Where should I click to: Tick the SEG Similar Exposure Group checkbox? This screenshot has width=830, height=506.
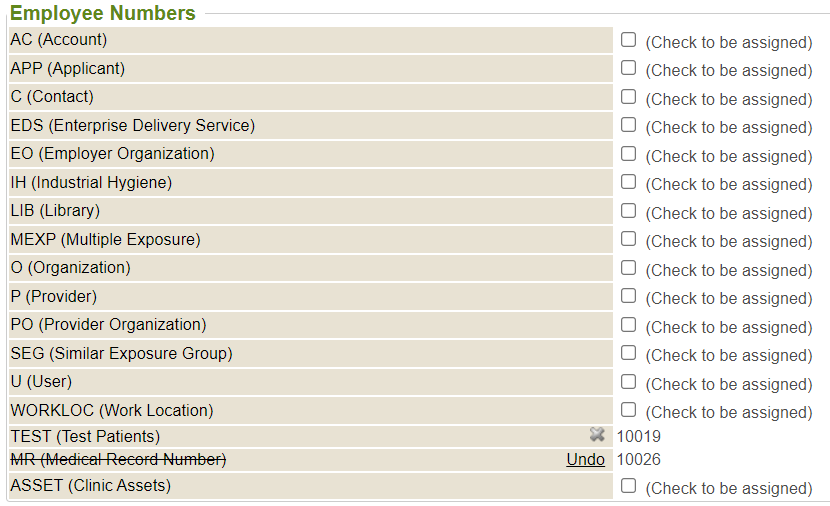pyautogui.click(x=628, y=353)
